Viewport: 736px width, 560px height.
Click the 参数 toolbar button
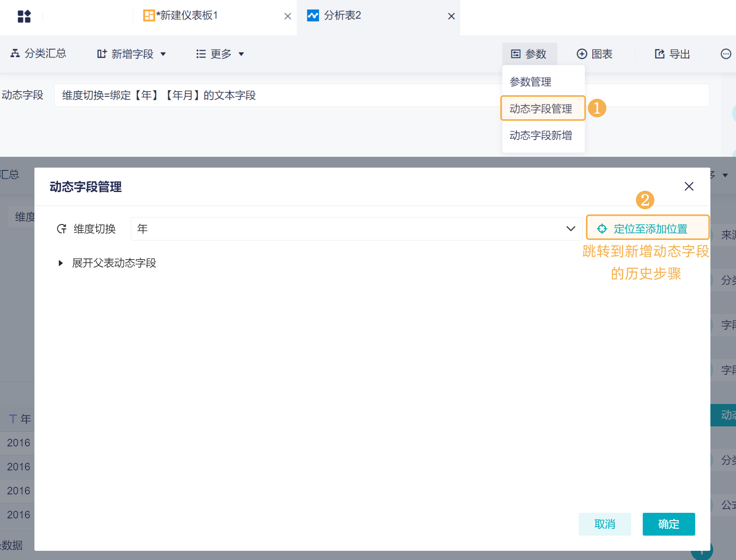(x=529, y=54)
